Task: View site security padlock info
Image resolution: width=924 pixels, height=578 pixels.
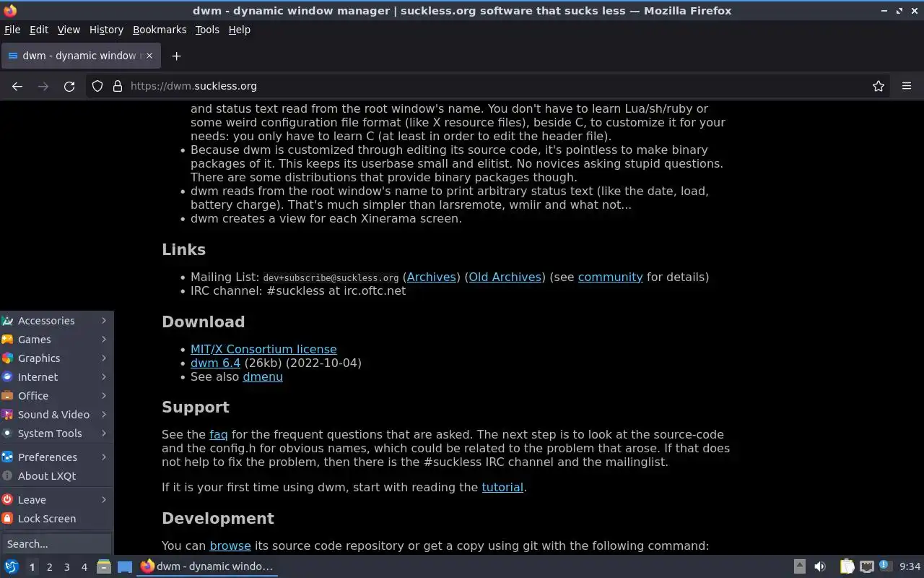Action: click(x=118, y=86)
